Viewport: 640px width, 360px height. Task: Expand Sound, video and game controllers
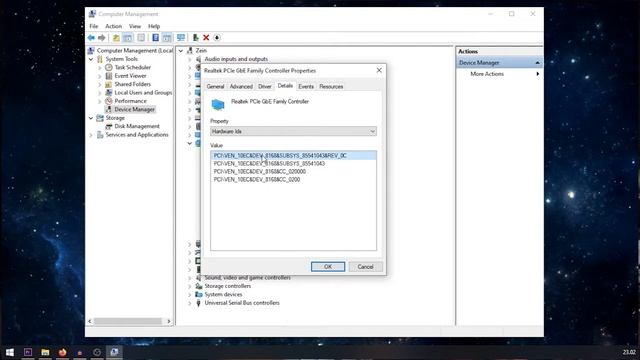[189, 278]
